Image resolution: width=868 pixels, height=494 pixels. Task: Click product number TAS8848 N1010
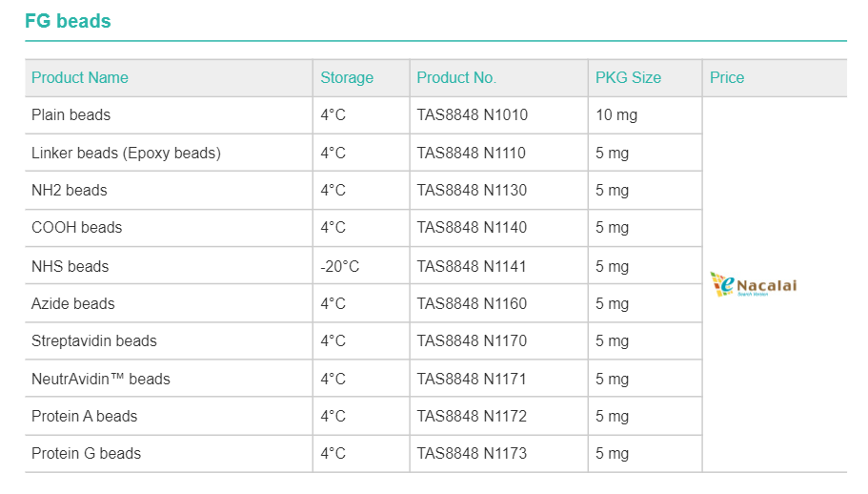(472, 115)
